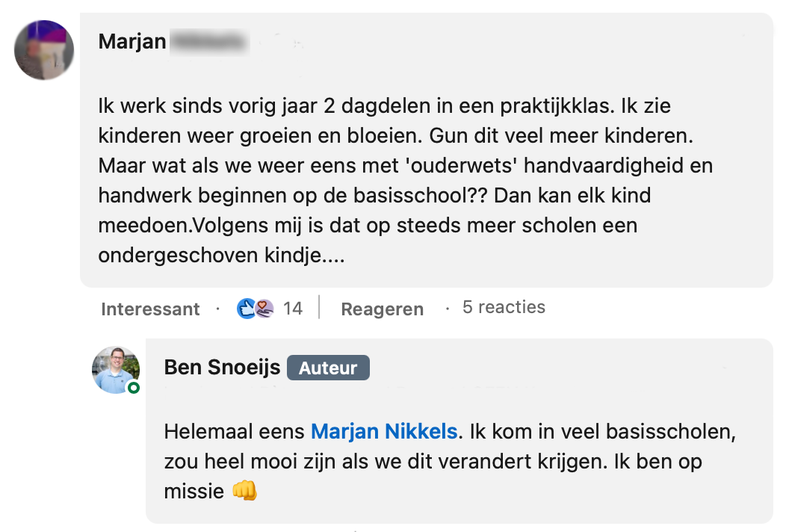The image size is (786, 532).
Task: Click the heart reaction icon
Action: 265,308
